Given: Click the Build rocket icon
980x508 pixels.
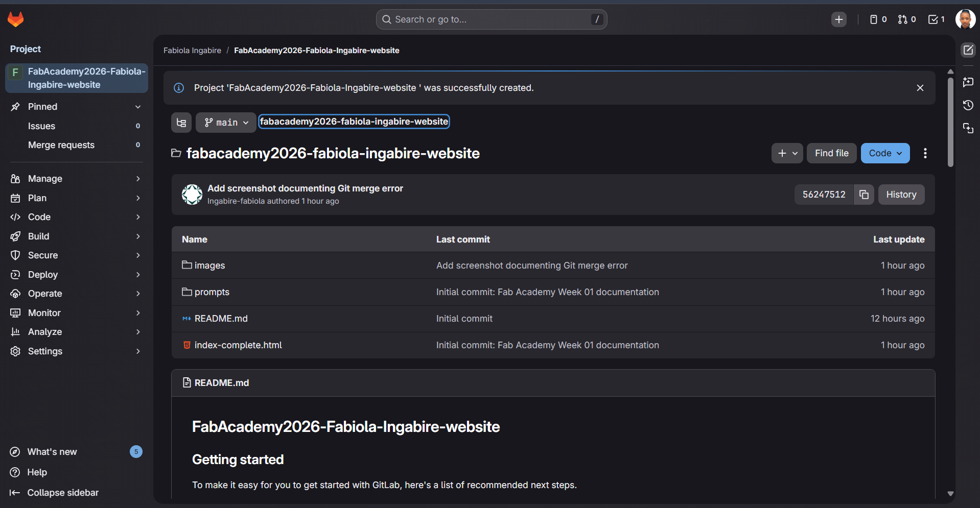Looking at the screenshot, I should 15,236.
